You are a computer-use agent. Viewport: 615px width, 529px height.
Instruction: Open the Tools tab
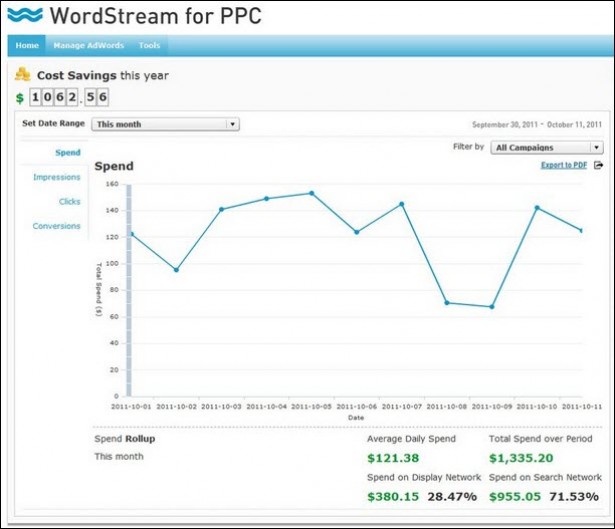pos(149,45)
